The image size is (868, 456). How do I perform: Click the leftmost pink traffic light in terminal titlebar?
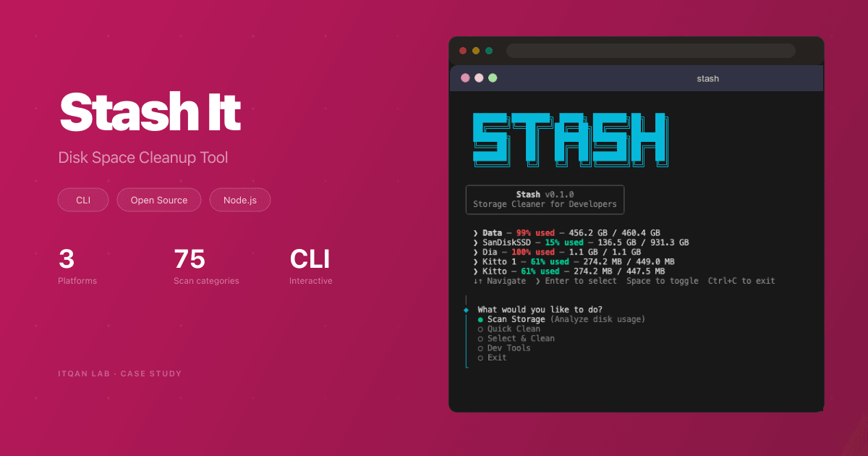click(464, 77)
